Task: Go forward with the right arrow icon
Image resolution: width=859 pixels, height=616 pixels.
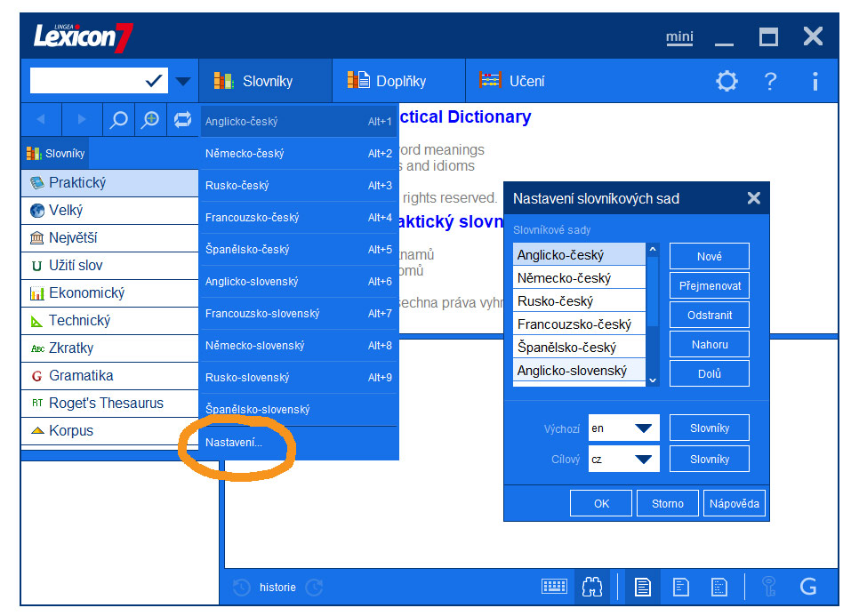Action: [82, 119]
